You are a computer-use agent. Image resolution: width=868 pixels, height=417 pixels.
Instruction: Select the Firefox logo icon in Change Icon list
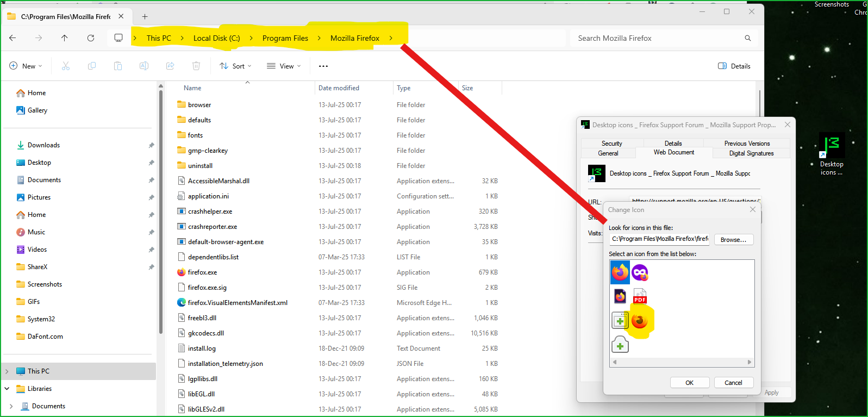620,272
